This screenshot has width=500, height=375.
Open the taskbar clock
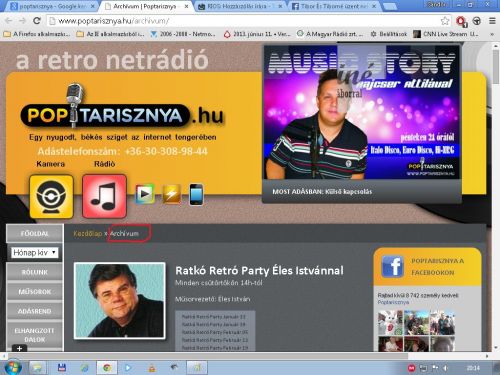pyautogui.click(x=473, y=368)
